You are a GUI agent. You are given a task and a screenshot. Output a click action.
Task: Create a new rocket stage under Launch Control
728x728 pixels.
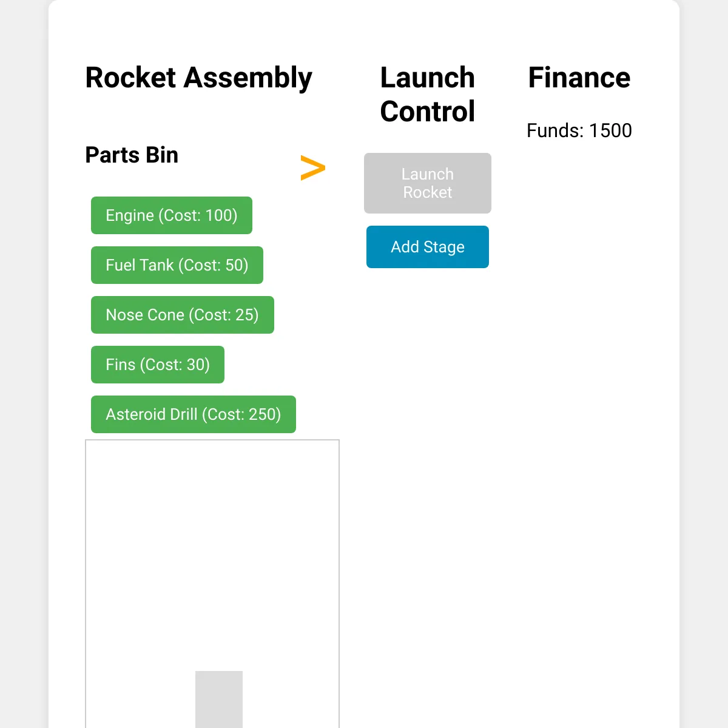pos(428,247)
